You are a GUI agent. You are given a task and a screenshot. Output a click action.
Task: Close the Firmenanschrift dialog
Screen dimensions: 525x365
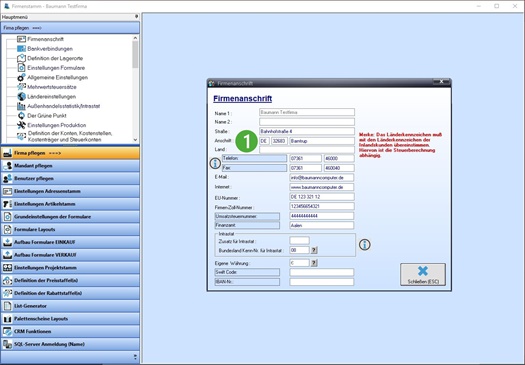[x=441, y=82]
